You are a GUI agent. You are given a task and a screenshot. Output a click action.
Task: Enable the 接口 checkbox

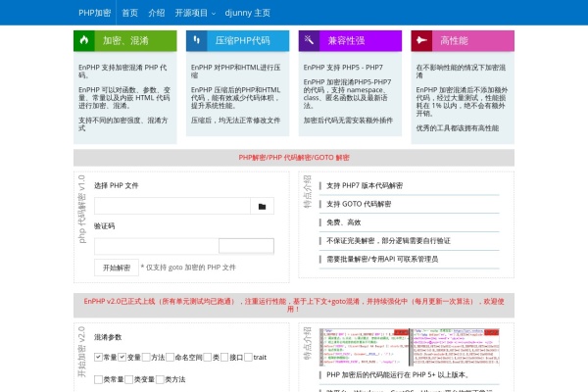pyautogui.click(x=224, y=358)
